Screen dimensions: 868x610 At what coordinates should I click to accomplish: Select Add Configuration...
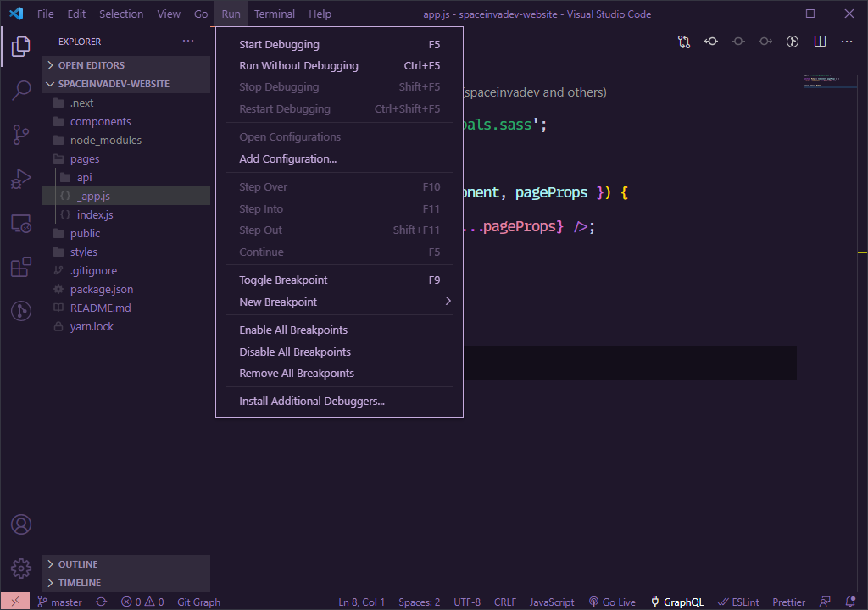339,159
